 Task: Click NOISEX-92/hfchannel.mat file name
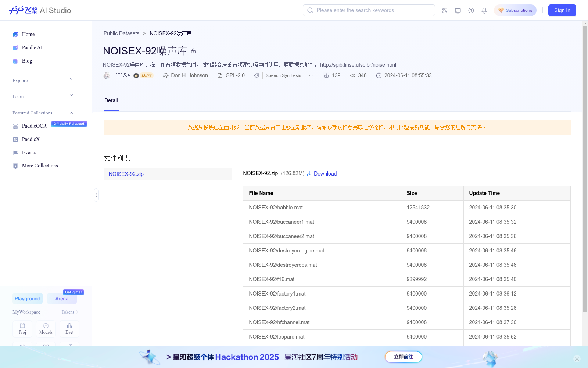[279, 322]
